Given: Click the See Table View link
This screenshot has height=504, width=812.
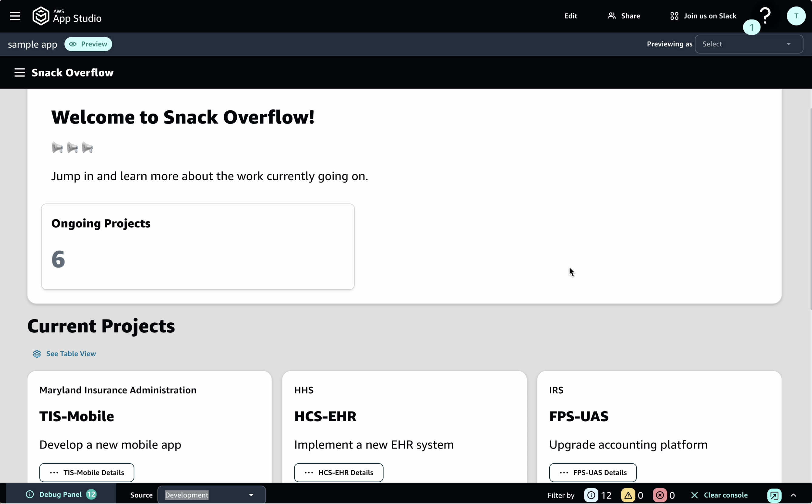Looking at the screenshot, I should pos(71,354).
